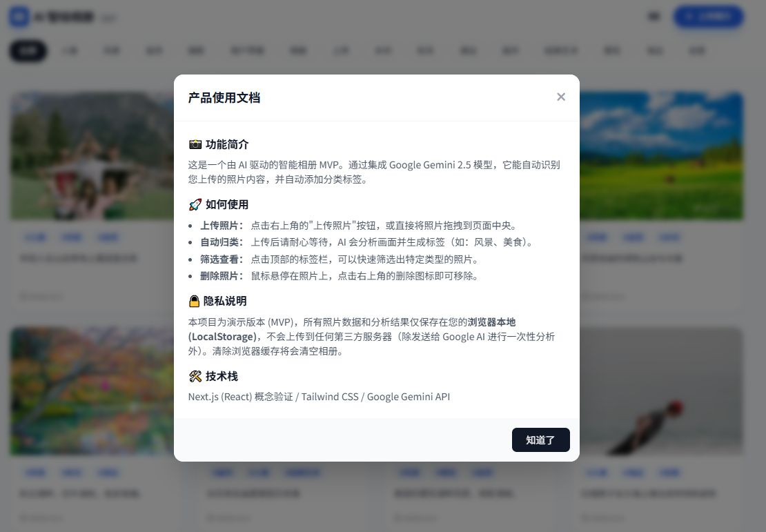Click the small square icon left of the upload button
This screenshot has width=766, height=532.
[x=653, y=16]
